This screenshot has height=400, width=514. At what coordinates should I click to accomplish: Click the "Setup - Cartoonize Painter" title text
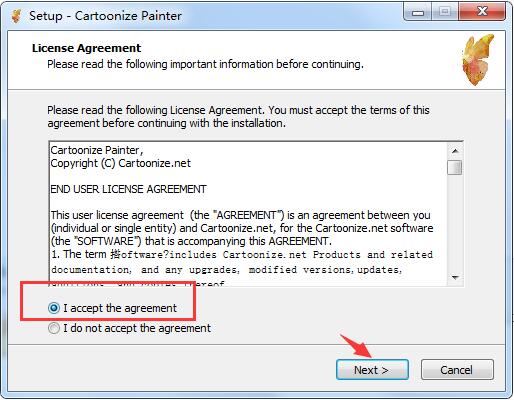coord(105,16)
